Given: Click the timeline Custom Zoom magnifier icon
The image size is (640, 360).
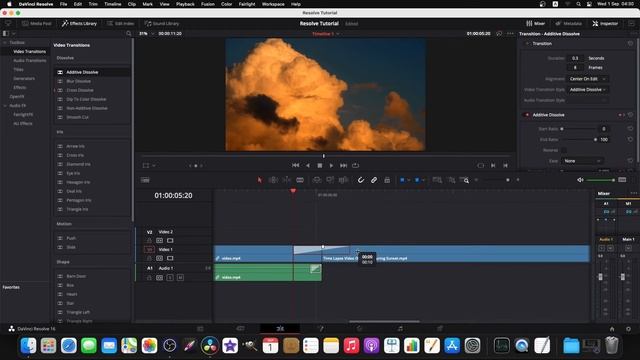Looking at the screenshot, I should point(464,180).
